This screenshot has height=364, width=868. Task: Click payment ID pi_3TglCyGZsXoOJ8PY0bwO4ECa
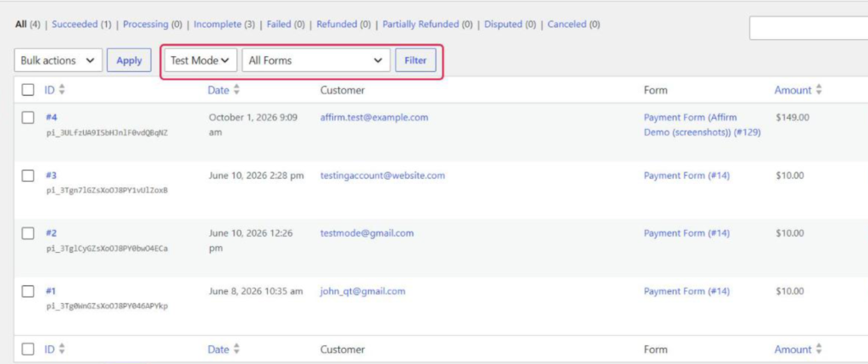click(106, 249)
